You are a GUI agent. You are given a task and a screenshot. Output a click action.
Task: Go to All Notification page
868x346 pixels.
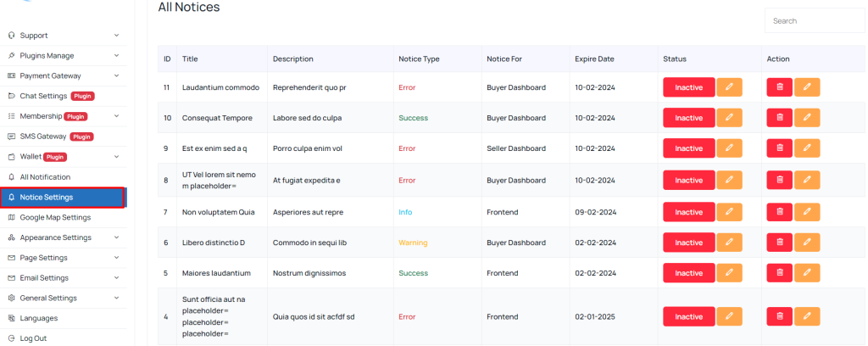pos(63,177)
